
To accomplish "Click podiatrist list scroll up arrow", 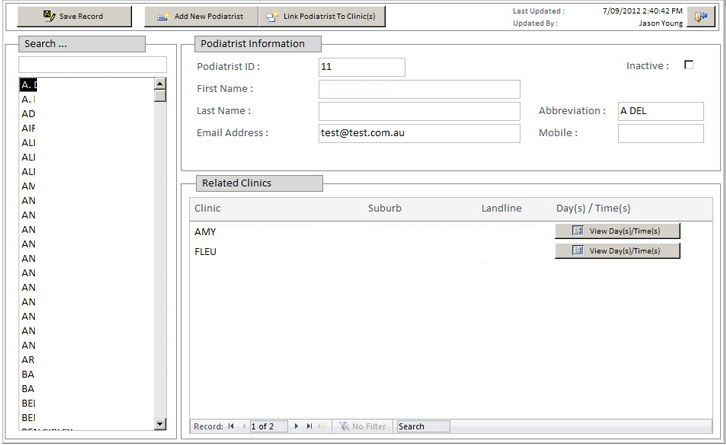I will click(x=160, y=84).
